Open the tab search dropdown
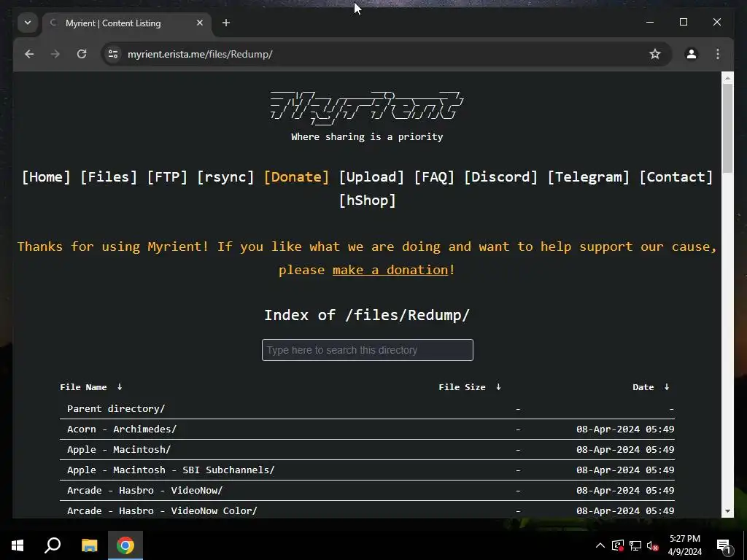 pyautogui.click(x=28, y=23)
